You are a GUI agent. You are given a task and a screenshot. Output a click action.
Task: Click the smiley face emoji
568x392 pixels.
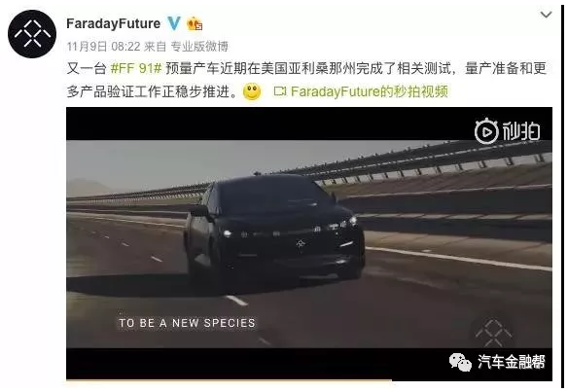[x=252, y=91]
